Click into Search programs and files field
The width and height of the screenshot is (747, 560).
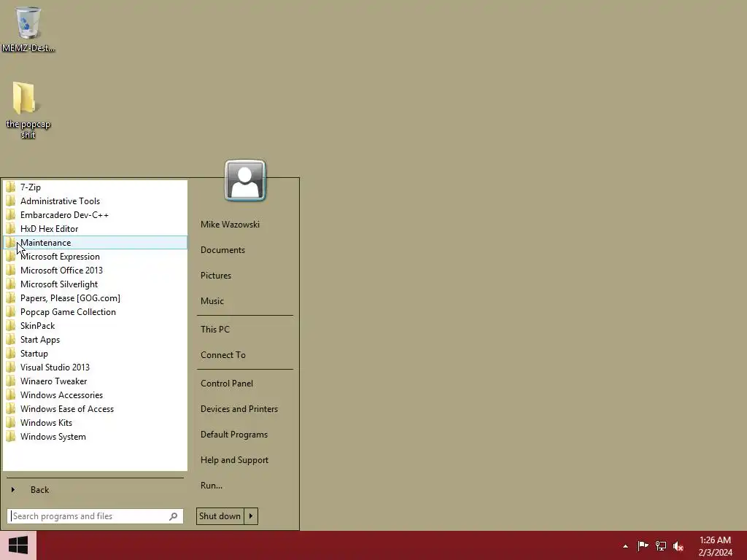(x=96, y=516)
